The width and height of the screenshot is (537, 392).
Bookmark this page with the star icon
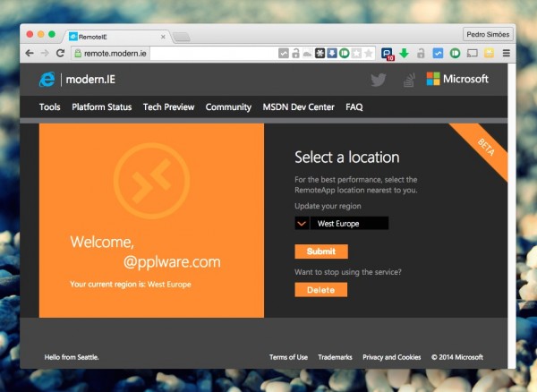coord(369,53)
